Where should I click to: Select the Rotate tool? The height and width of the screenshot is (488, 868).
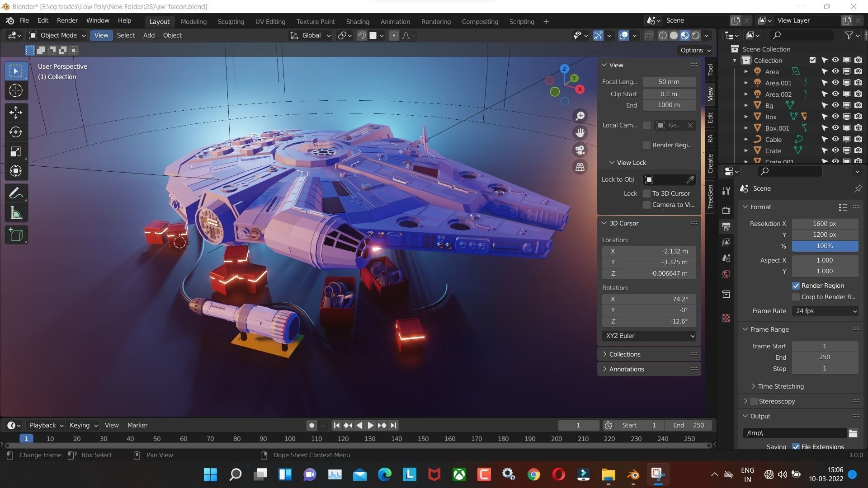(x=16, y=132)
